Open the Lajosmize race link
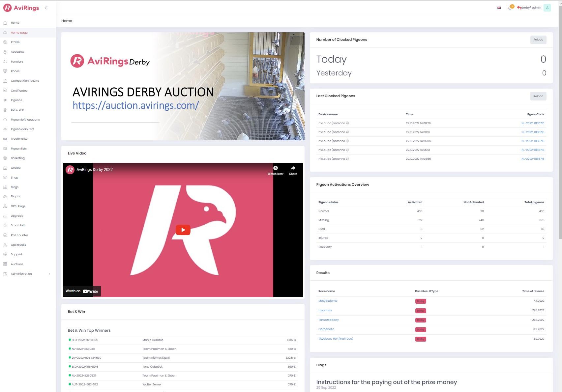 [x=325, y=310]
